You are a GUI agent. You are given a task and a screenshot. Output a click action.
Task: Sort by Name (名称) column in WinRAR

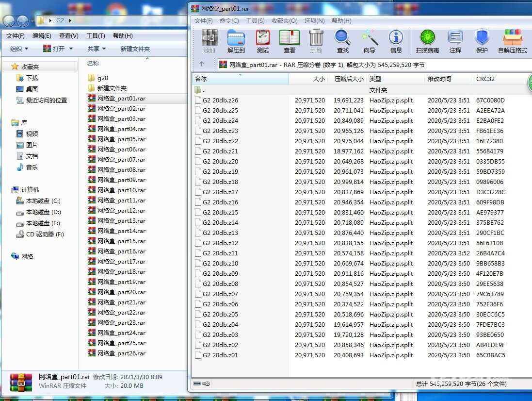click(x=240, y=79)
